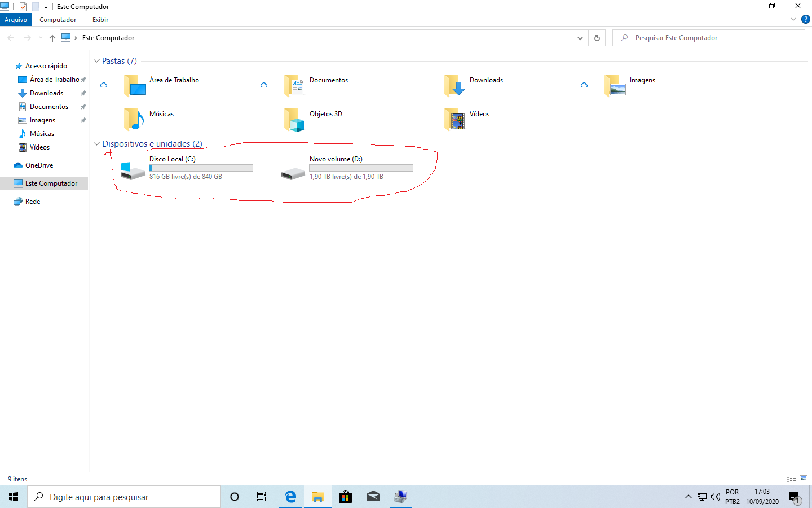Viewport: 812px width, 508px height.
Task: Open the recent locations dropdown arrow
Action: 41,38
